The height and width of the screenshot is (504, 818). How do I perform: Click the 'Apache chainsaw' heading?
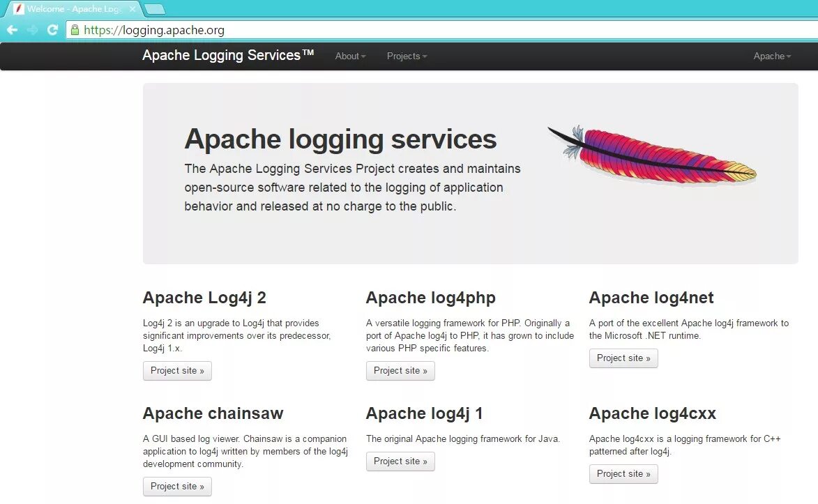pyautogui.click(x=213, y=414)
